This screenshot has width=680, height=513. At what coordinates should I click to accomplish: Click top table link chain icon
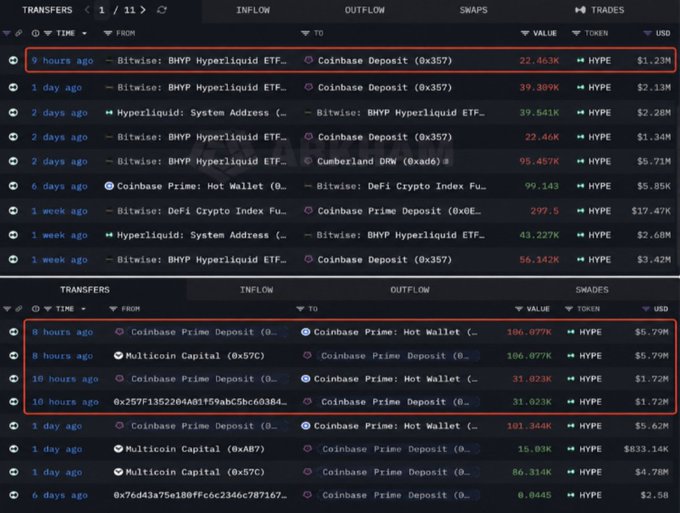click(x=19, y=33)
